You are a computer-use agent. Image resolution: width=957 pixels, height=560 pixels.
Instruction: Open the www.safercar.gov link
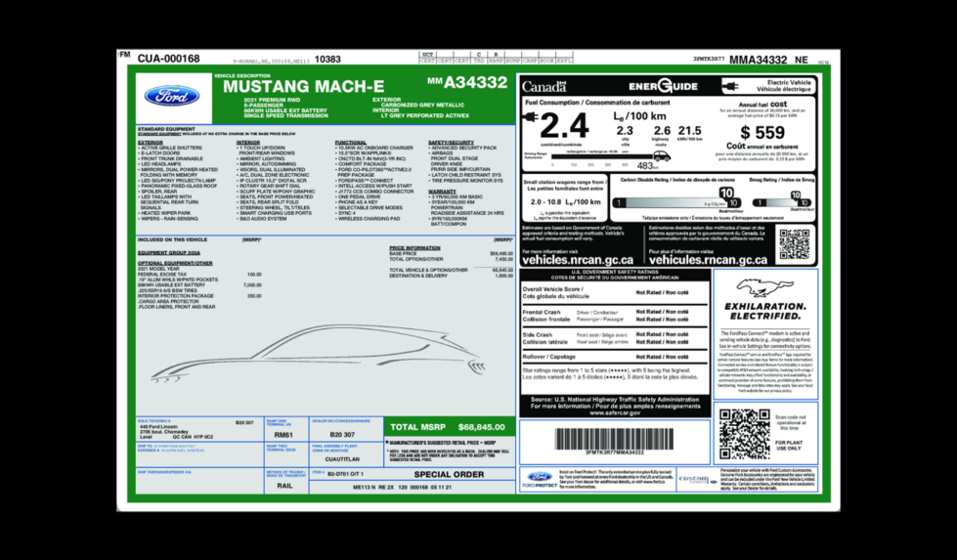tap(615, 413)
